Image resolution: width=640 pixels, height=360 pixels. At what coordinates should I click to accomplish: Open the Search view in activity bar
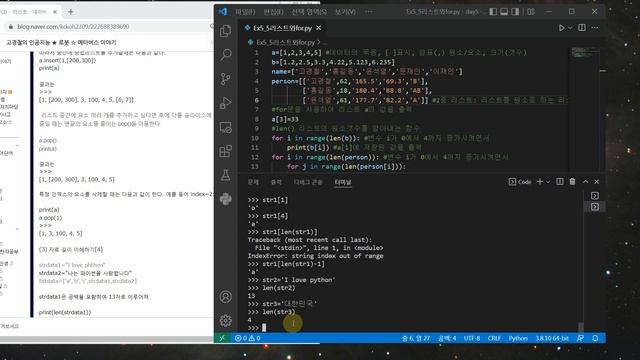(x=225, y=55)
